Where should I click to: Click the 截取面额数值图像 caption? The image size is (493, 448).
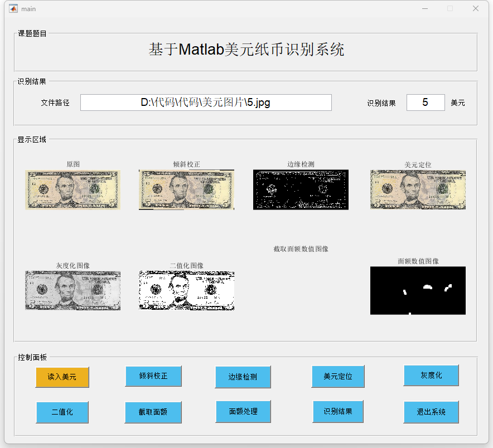301,249
